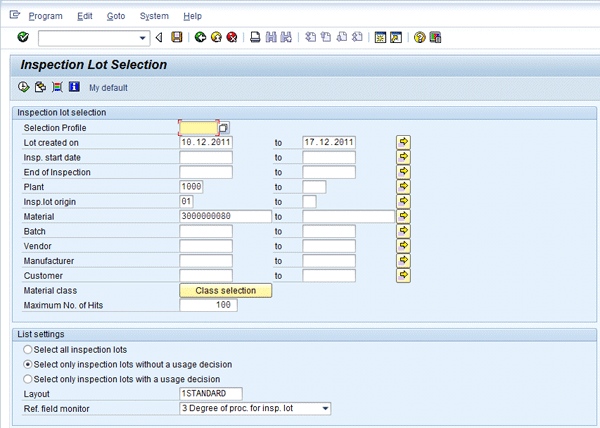Click the menu bar session icon
The width and height of the screenshot is (600, 428).
15,15
